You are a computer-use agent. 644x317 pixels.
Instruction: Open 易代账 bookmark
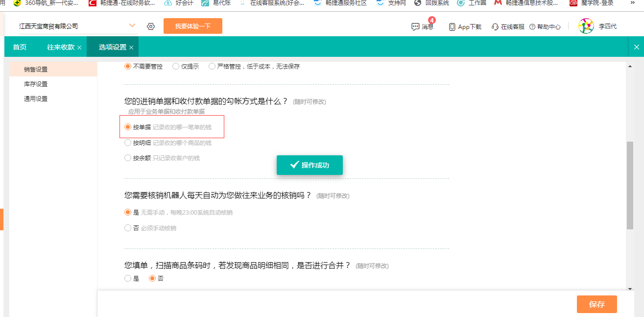[x=216, y=3]
